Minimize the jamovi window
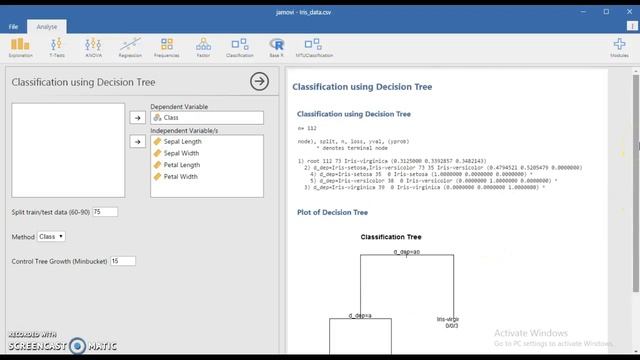 [x=583, y=12]
